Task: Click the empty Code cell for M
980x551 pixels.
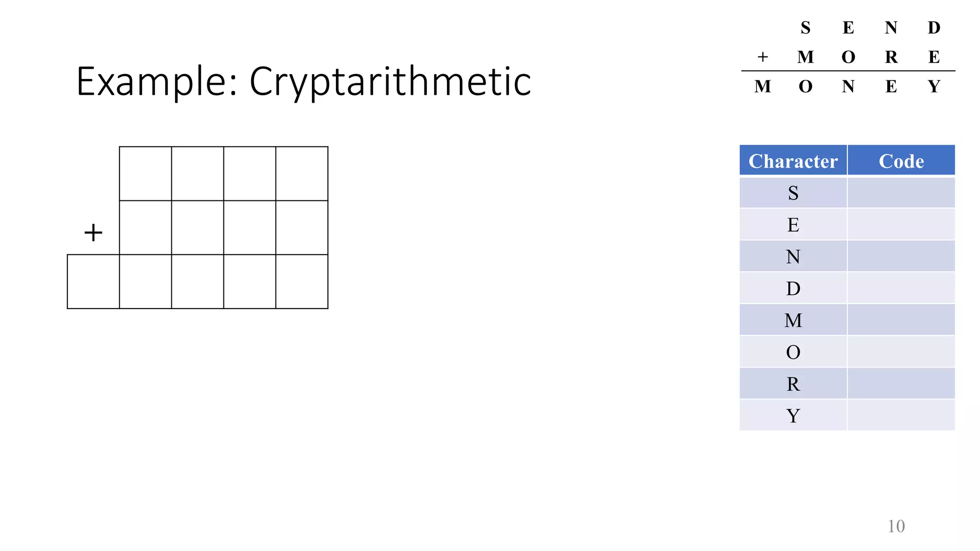Action: click(901, 320)
